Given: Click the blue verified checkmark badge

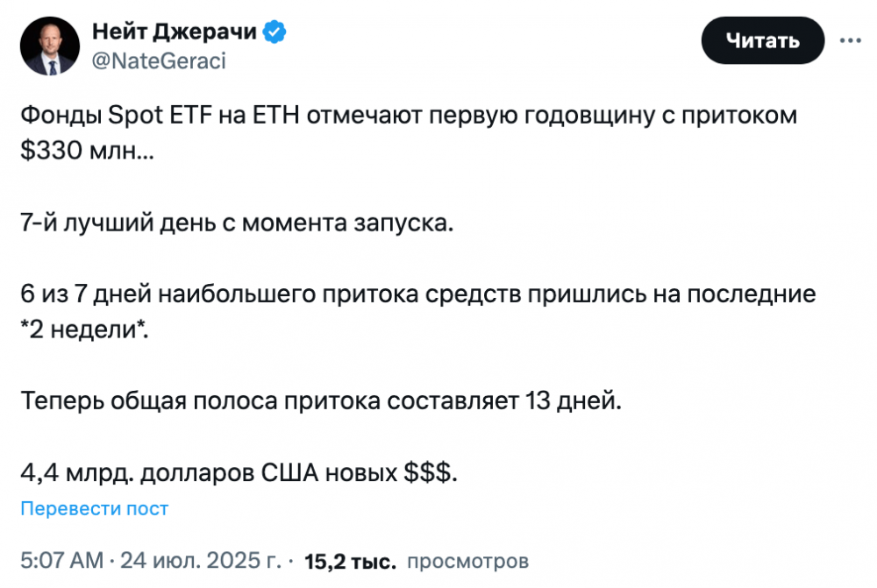Looking at the screenshot, I should click(x=275, y=32).
